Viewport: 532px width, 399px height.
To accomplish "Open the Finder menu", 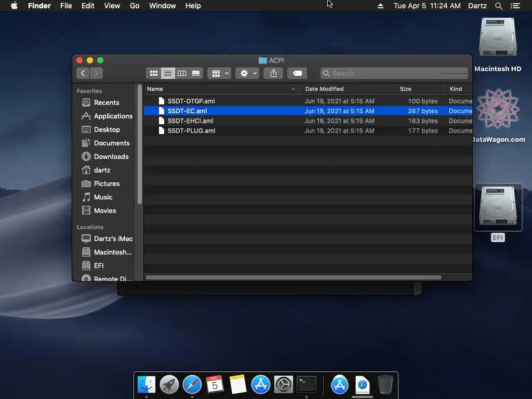I will 39,6.
